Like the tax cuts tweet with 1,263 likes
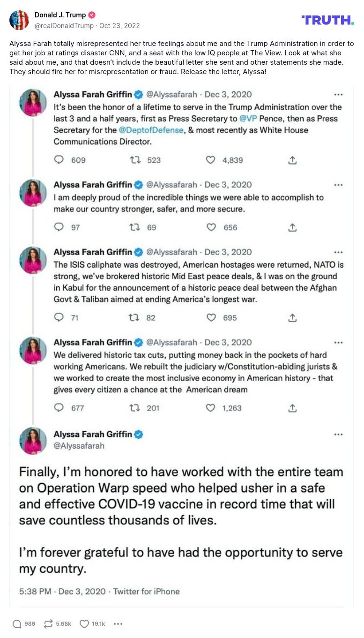The height and width of the screenshot is (638, 364). [211, 408]
